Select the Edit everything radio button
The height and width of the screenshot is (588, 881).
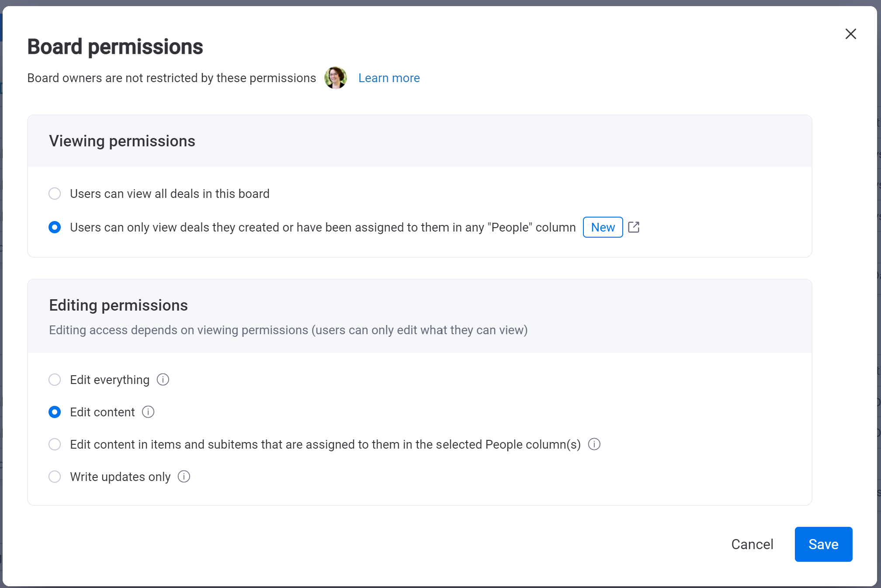55,380
